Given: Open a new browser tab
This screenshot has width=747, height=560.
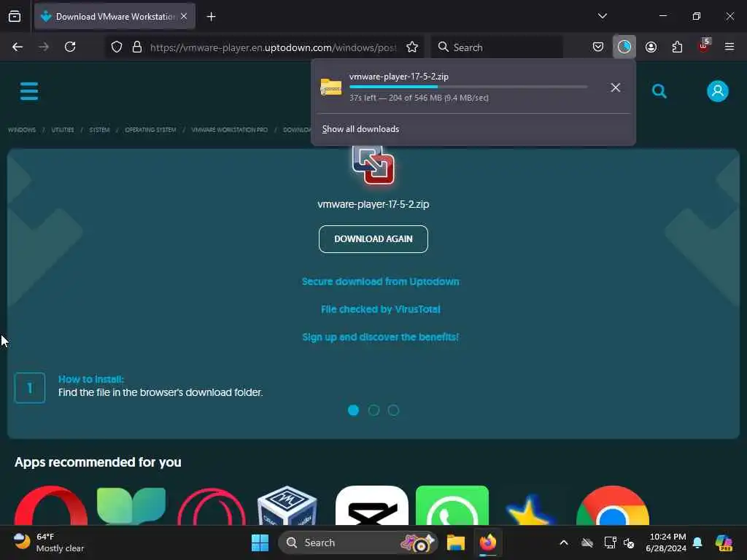Looking at the screenshot, I should [211, 17].
